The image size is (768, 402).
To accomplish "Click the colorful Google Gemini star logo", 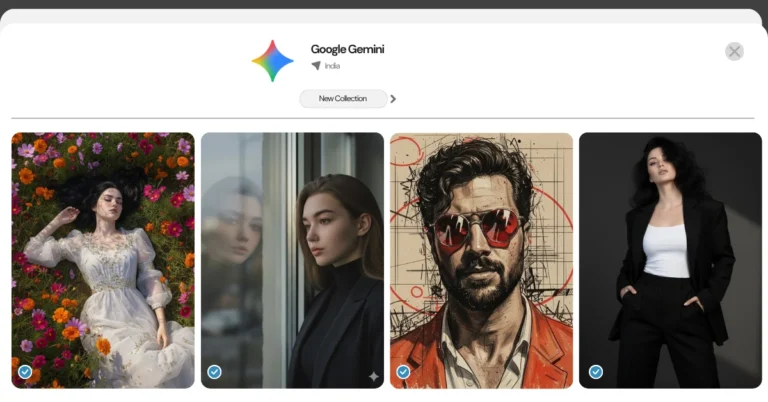I will point(272,60).
